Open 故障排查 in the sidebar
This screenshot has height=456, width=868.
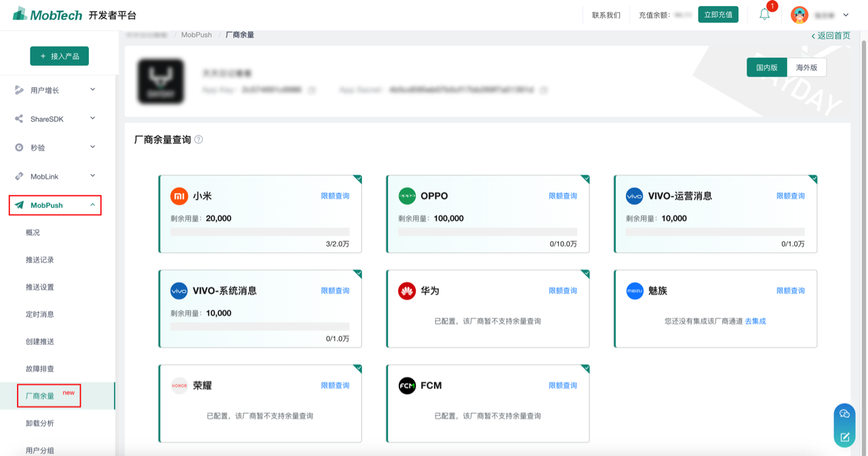click(40, 369)
